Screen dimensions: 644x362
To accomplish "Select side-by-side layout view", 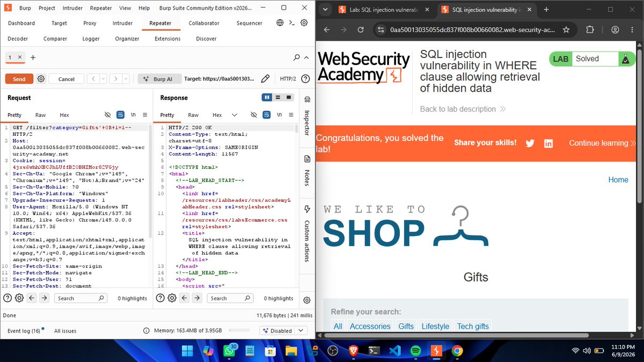I will pos(267,97).
